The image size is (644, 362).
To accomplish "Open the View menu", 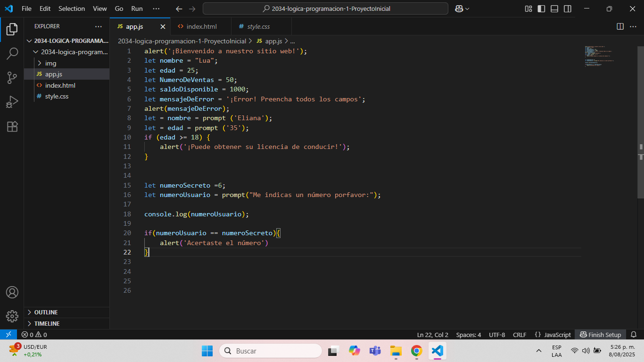I will 100,8.
